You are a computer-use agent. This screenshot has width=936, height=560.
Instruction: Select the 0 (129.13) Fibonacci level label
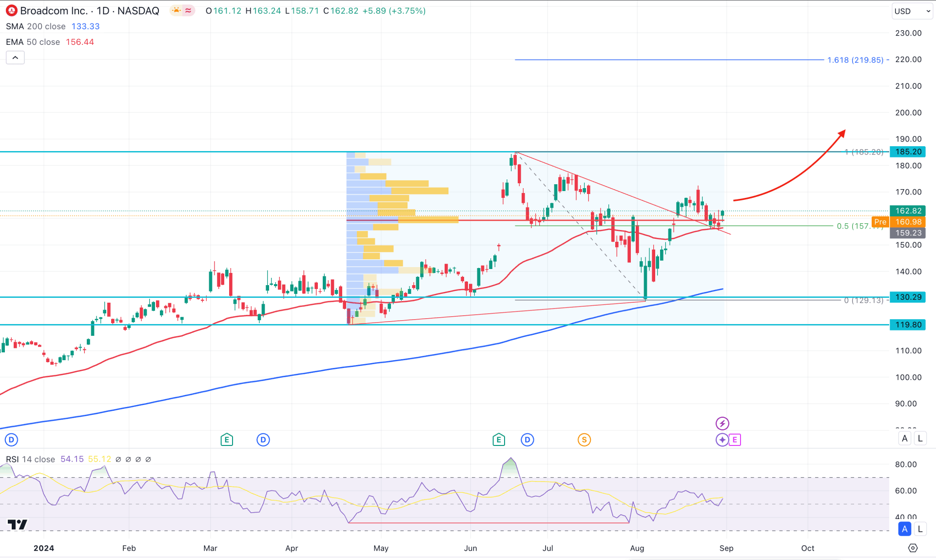click(x=863, y=300)
